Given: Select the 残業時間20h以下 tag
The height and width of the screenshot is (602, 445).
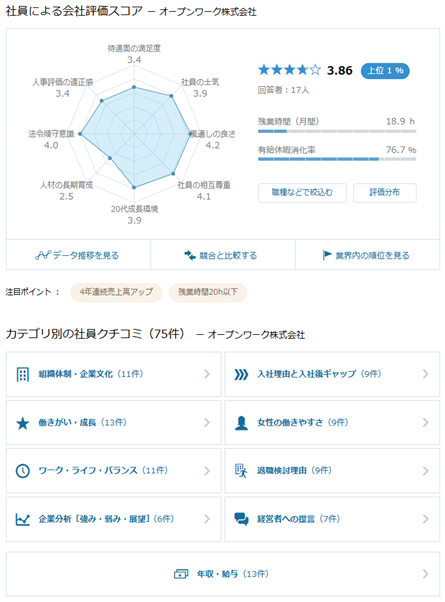Looking at the screenshot, I should point(208,292).
